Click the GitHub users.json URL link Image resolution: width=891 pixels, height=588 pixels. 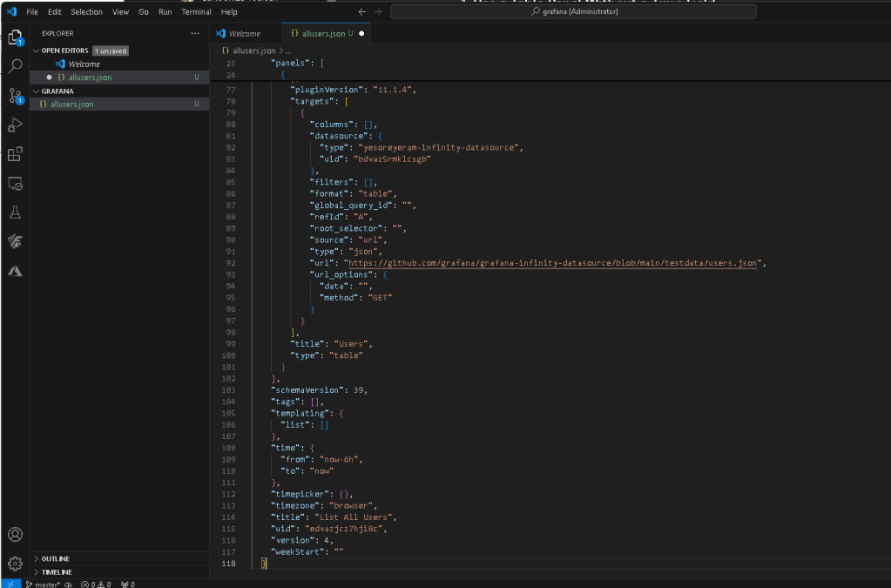click(x=553, y=263)
